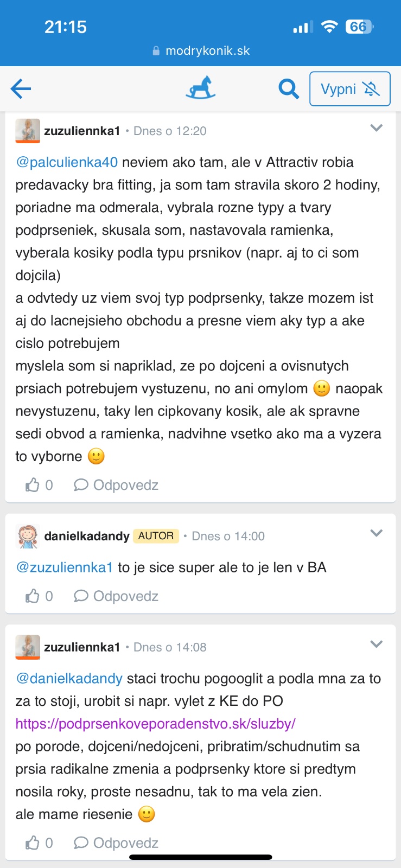Viewport: 401px width, 868px height.
Task: Open the rocking horse home logo
Action: tap(200, 88)
